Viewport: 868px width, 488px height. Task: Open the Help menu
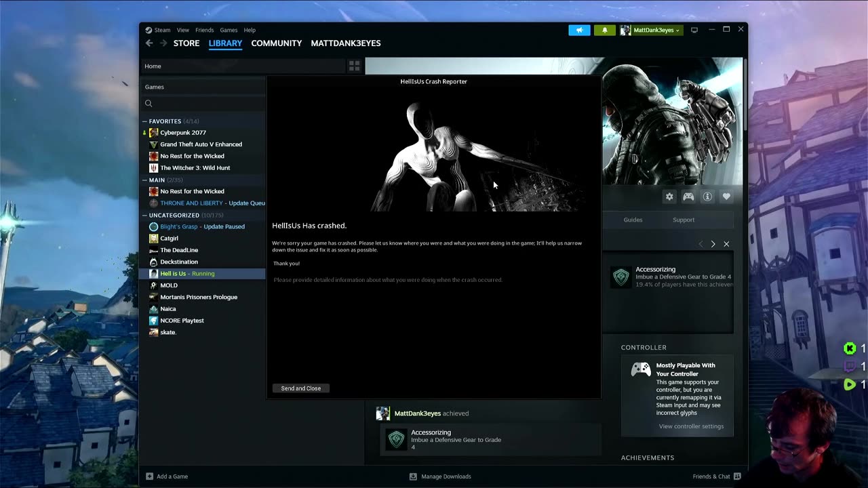tap(250, 30)
